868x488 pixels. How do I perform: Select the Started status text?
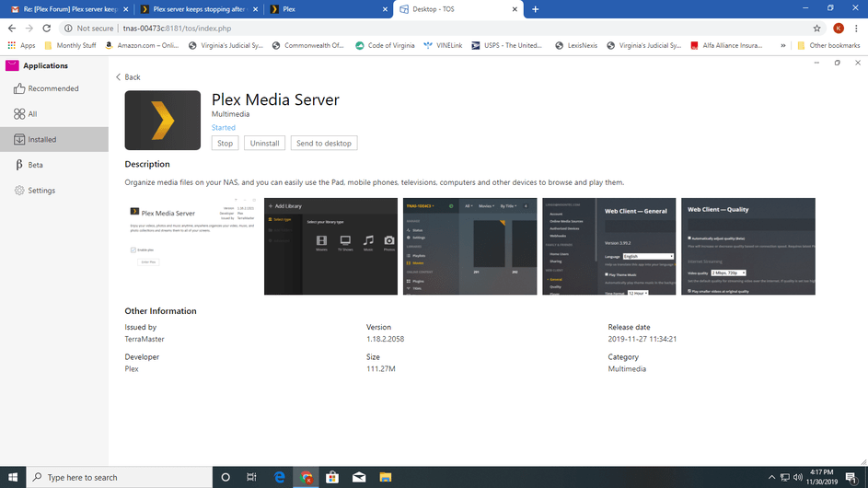coord(223,127)
